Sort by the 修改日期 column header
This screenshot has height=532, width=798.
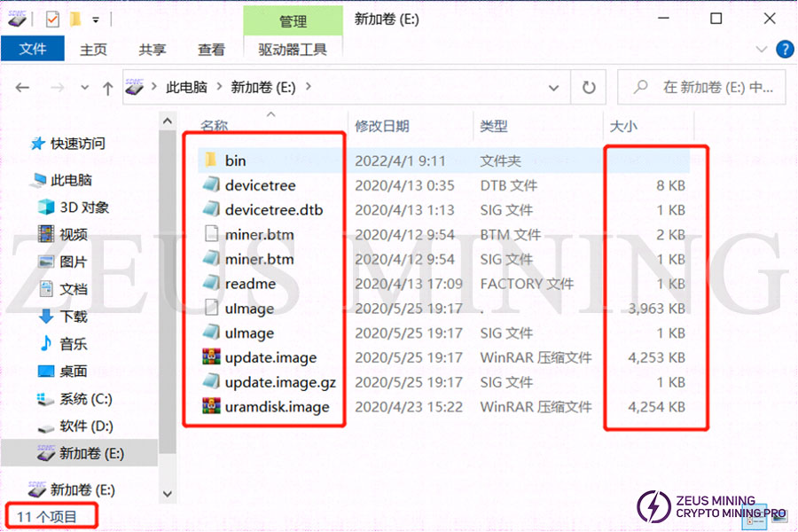[x=382, y=127]
